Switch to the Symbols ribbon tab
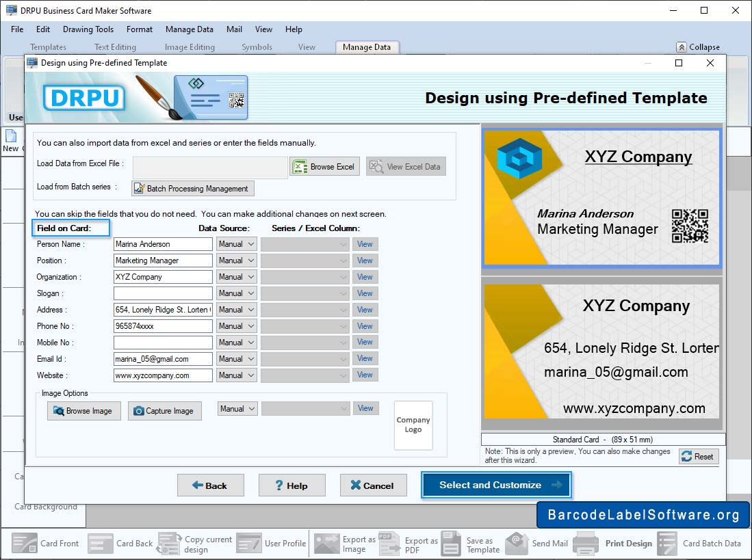 257,47
